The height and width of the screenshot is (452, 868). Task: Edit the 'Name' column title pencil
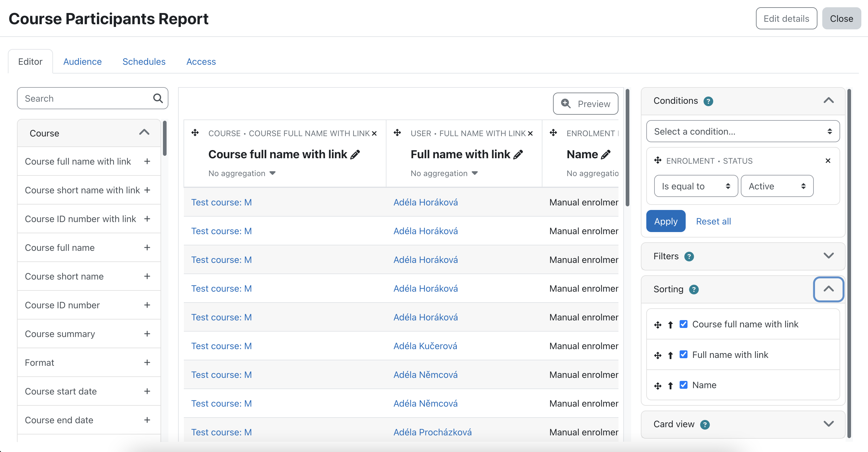606,155
